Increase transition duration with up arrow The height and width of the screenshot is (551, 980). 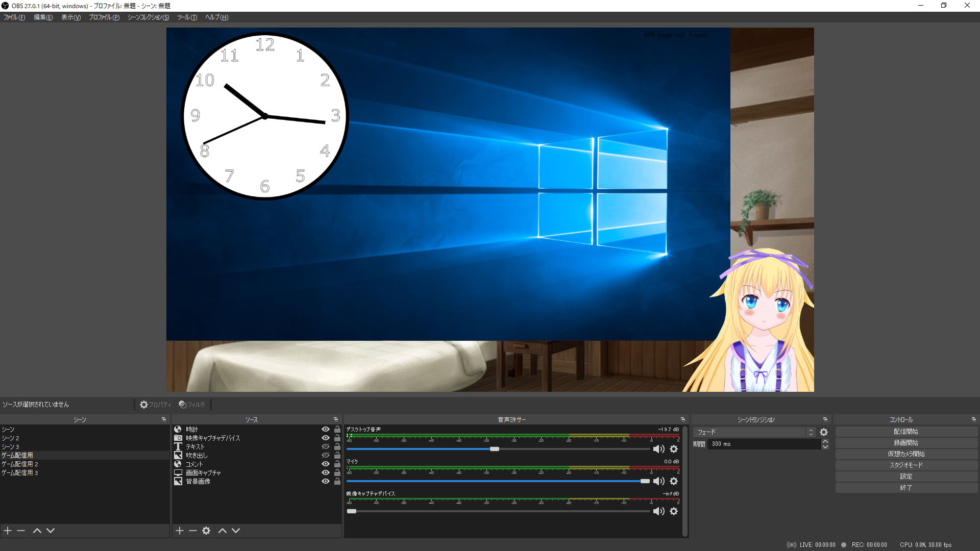(x=825, y=441)
